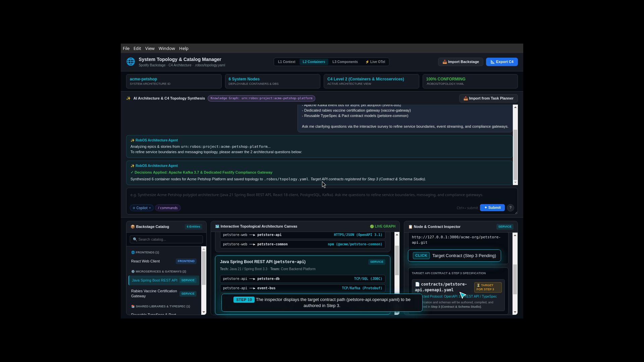This screenshot has height=362, width=644.
Task: Open the Edit menu
Action: click(x=137, y=49)
